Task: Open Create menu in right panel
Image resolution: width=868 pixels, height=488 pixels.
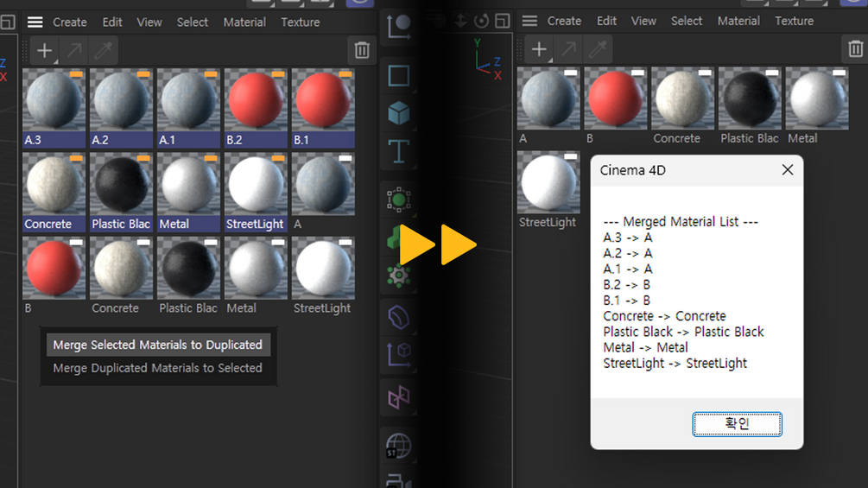Action: coord(564,21)
